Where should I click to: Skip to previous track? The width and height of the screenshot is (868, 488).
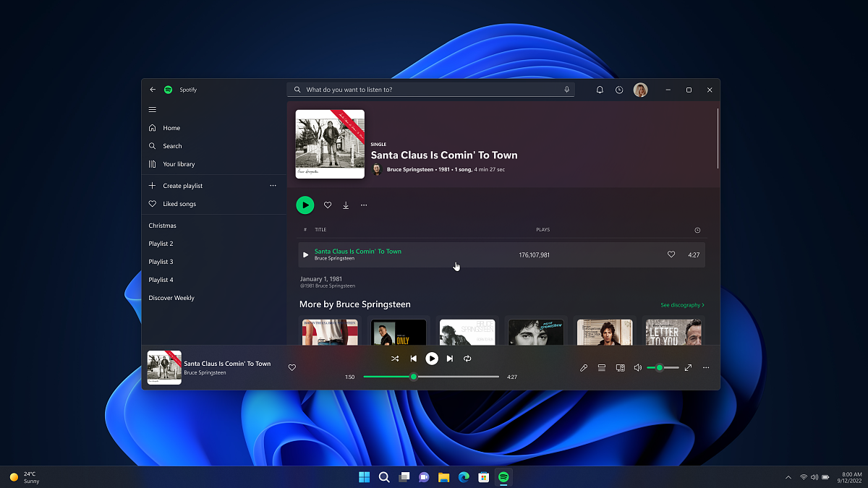(x=414, y=359)
